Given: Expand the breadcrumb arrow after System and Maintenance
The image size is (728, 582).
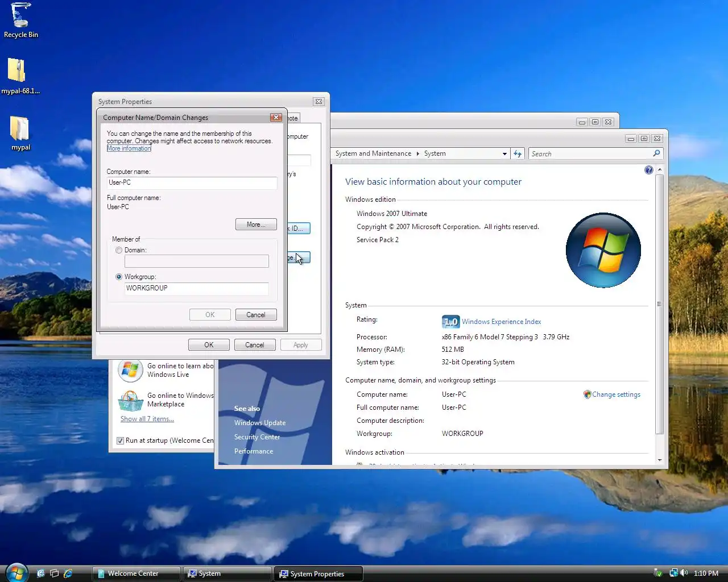Looking at the screenshot, I should pyautogui.click(x=418, y=153).
